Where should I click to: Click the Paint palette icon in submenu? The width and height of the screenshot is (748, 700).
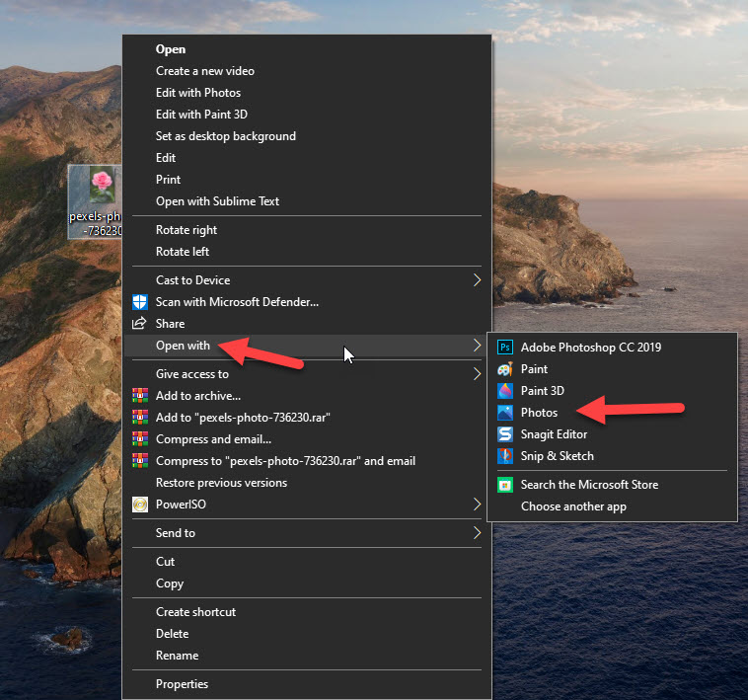coord(505,369)
